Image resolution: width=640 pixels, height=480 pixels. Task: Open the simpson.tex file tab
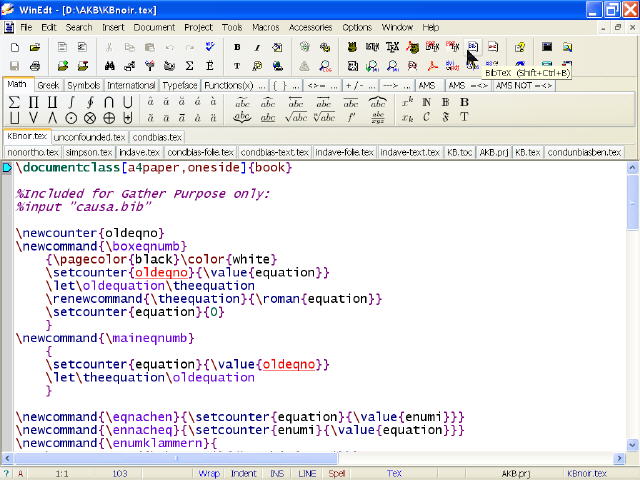coord(88,152)
